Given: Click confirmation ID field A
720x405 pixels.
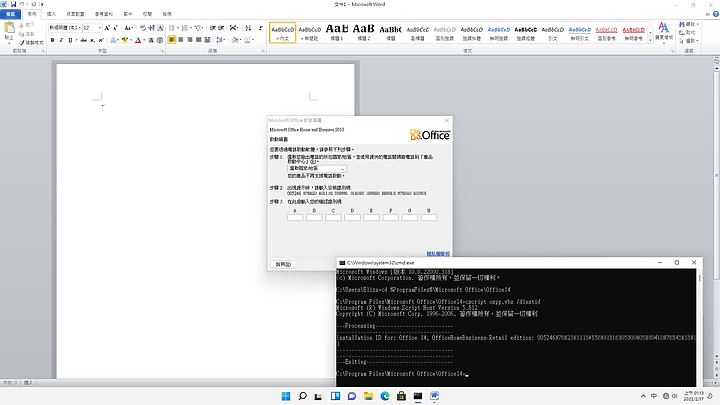Looking at the screenshot, I should [295, 217].
